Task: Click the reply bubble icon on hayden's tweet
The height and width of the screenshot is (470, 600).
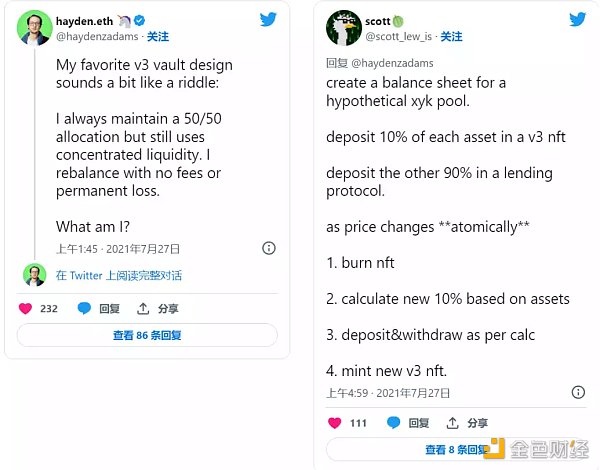Action: click(84, 308)
